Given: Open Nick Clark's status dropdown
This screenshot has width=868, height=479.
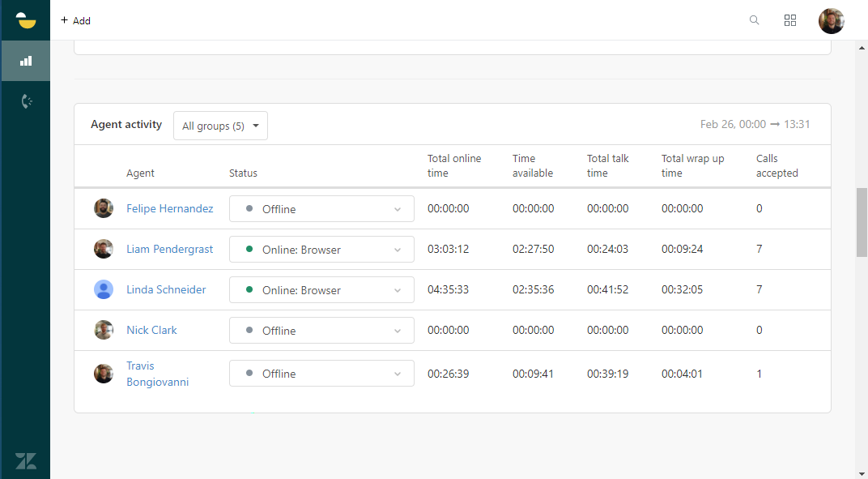Looking at the screenshot, I should [321, 331].
